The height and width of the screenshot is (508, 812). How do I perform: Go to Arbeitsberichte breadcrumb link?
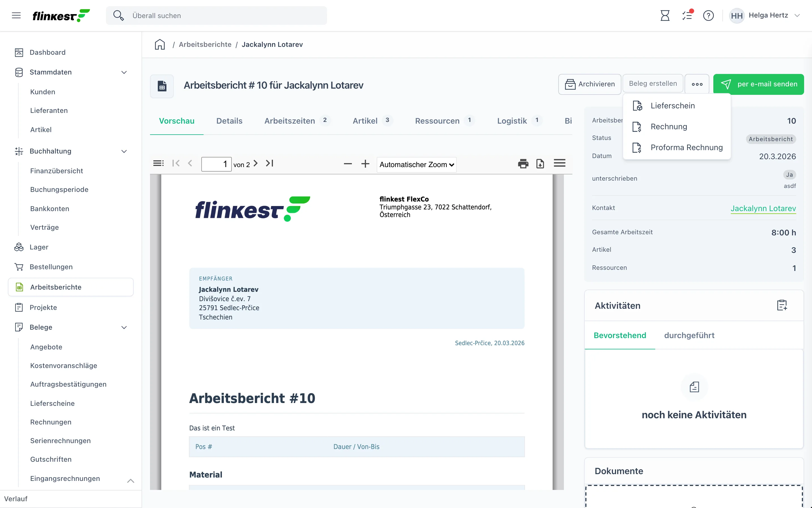pyautogui.click(x=205, y=45)
